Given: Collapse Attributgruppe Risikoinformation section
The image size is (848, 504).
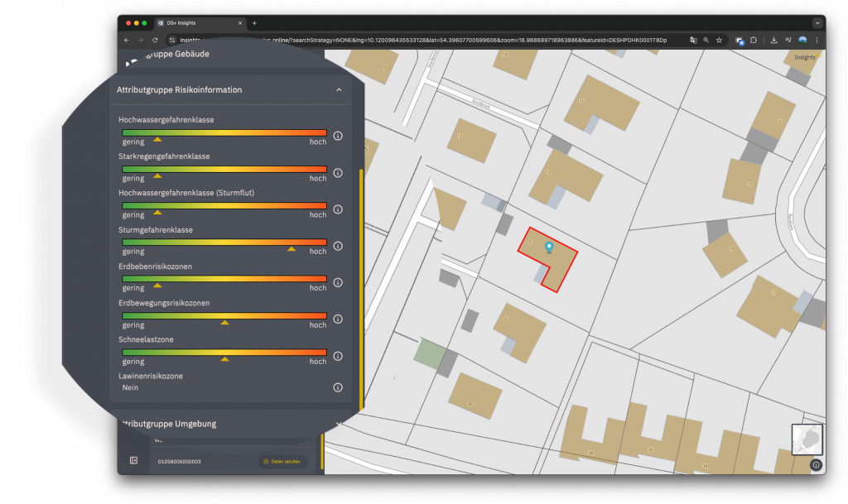Looking at the screenshot, I should click(x=339, y=89).
